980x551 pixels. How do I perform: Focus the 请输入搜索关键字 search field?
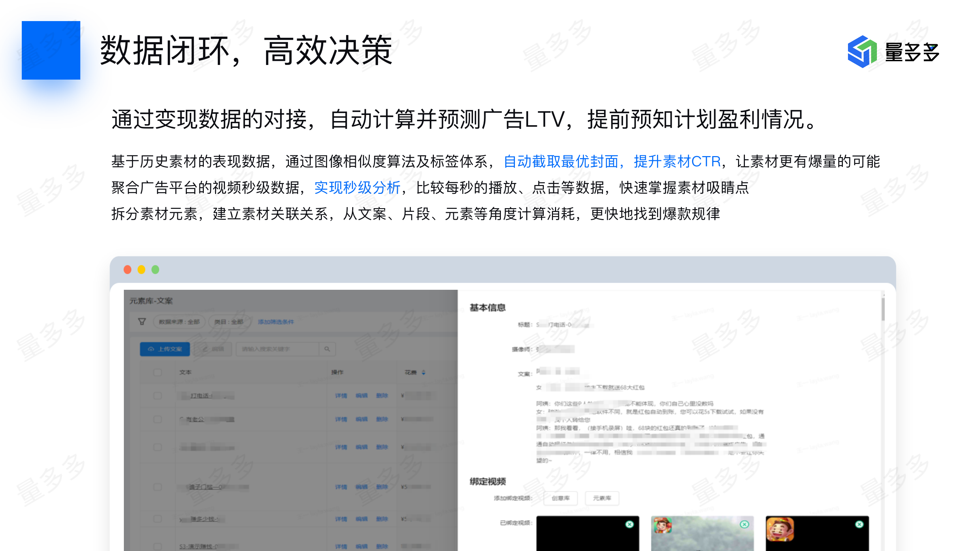coord(277,349)
